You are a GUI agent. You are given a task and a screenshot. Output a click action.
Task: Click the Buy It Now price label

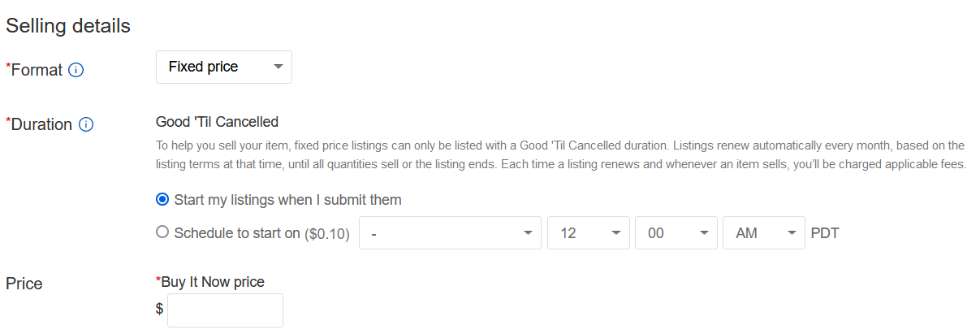[209, 282]
